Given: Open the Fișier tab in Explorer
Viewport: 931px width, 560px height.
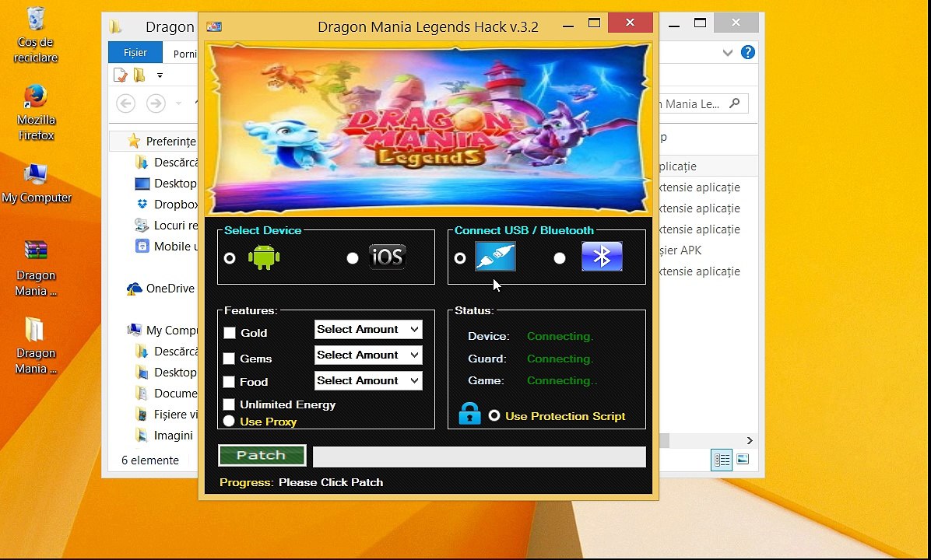Looking at the screenshot, I should pyautogui.click(x=135, y=52).
